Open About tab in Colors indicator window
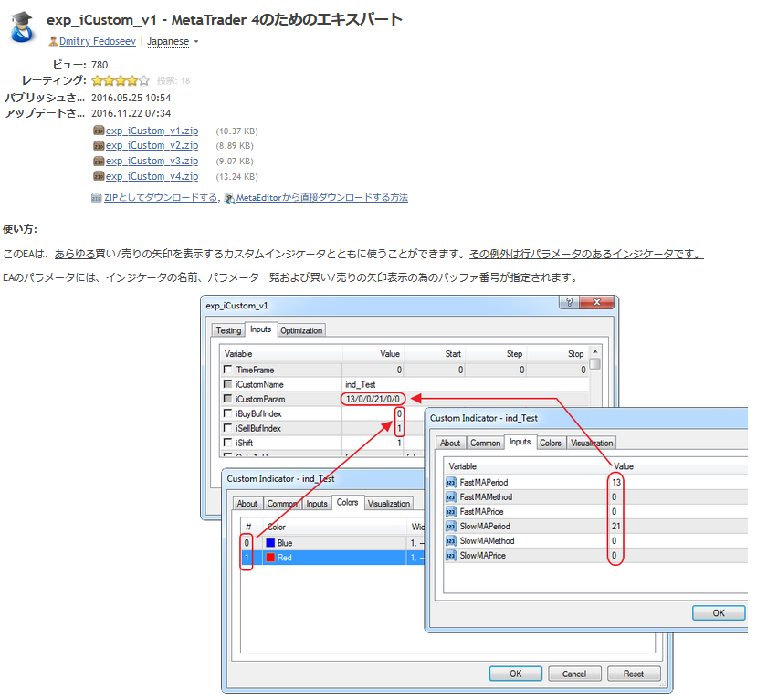This screenshot has width=767, height=700. click(x=247, y=504)
